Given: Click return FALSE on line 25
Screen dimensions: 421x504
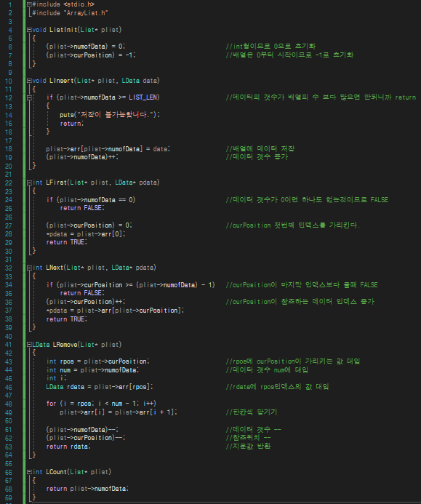Looking at the screenshot, I should [x=82, y=208].
